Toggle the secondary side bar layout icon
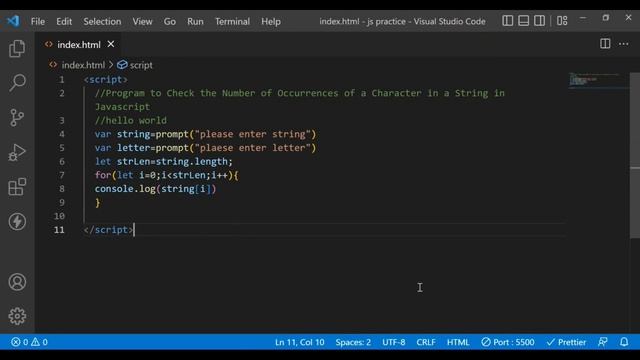 539,21
